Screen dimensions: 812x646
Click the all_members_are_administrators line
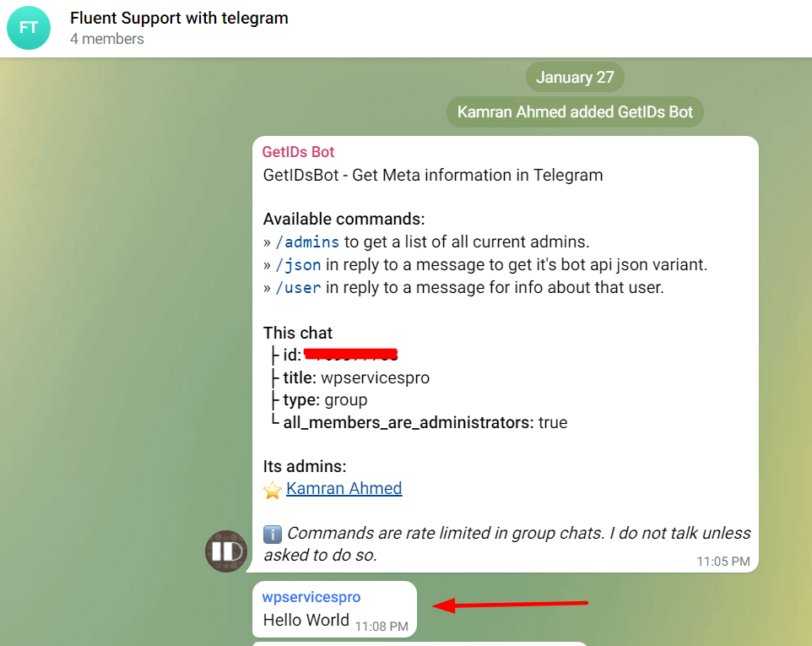420,423
